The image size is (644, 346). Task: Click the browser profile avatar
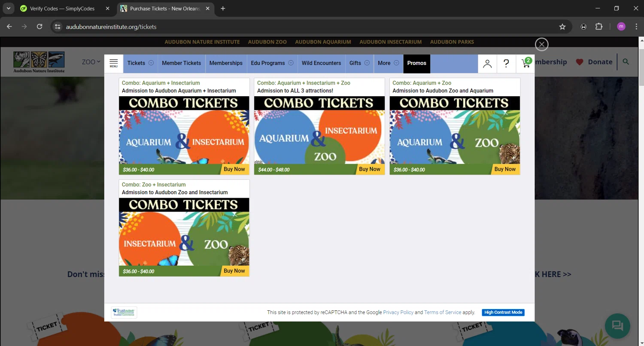pos(621,27)
